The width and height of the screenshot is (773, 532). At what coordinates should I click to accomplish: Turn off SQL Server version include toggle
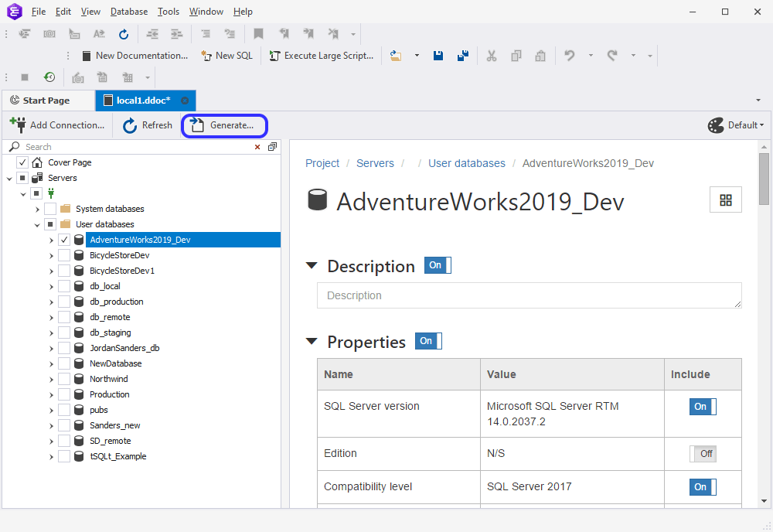click(703, 407)
